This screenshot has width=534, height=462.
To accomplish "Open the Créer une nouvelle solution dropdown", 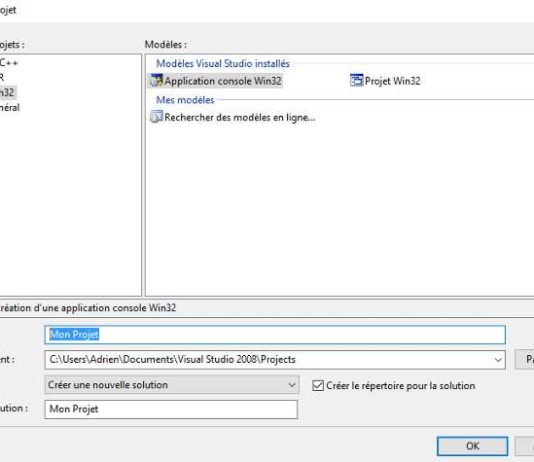I will [172, 385].
